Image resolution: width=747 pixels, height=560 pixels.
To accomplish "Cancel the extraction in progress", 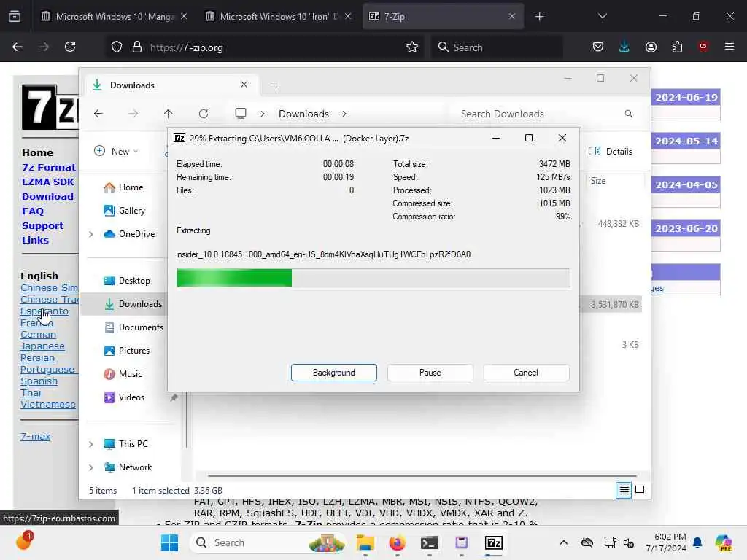I will (x=526, y=373).
